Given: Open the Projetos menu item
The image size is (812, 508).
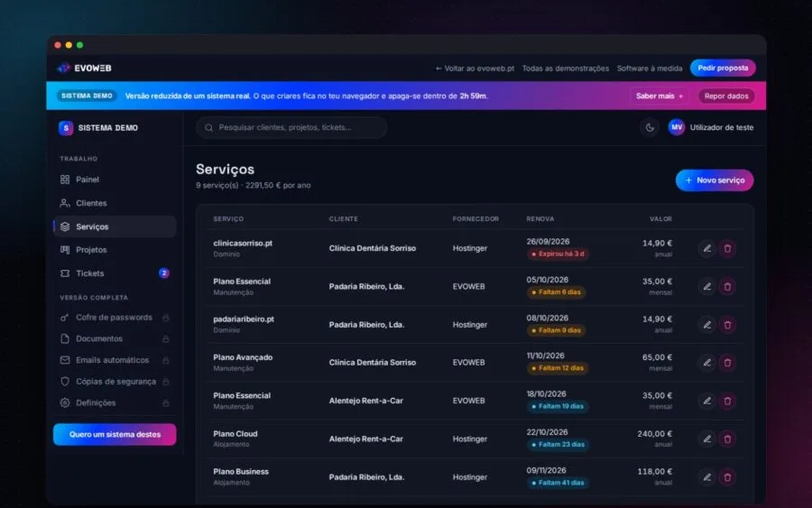Looking at the screenshot, I should tap(115, 250).
